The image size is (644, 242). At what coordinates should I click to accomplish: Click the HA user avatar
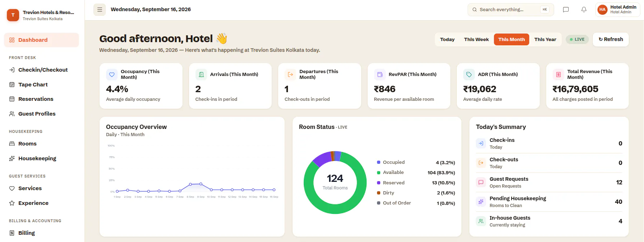point(603,10)
